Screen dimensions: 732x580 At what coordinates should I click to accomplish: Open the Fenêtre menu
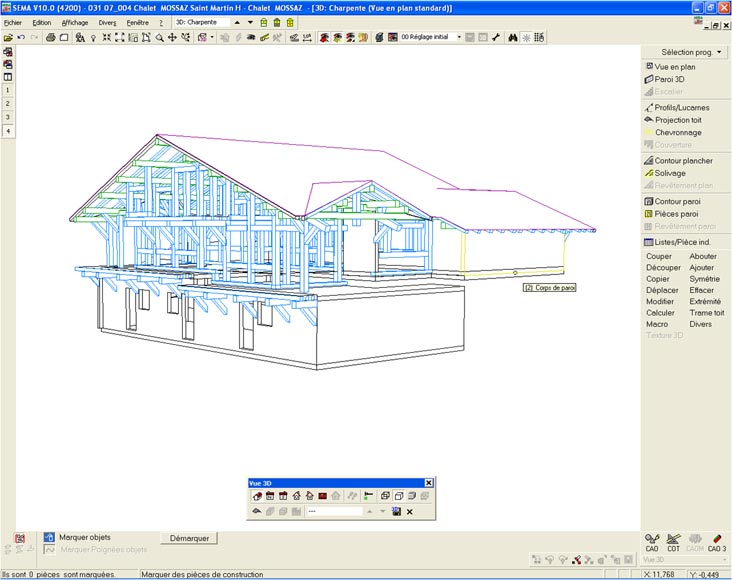pos(137,22)
